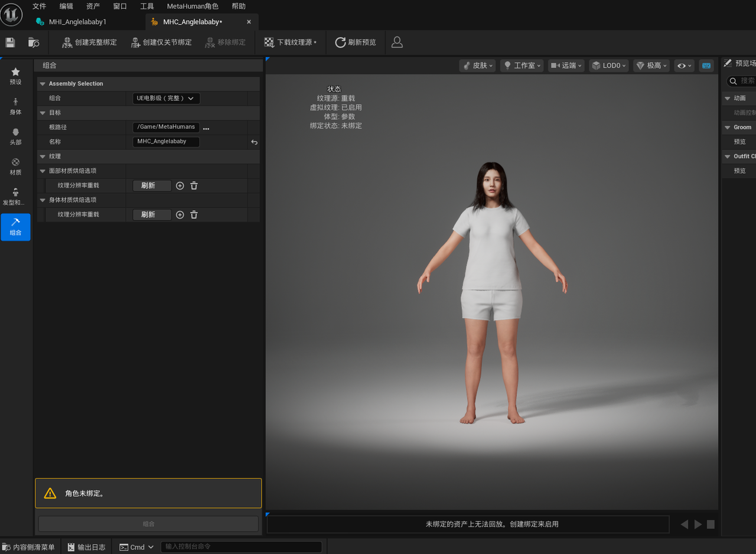Click the play button in playback bar
The image size is (756, 554).
pos(698,524)
